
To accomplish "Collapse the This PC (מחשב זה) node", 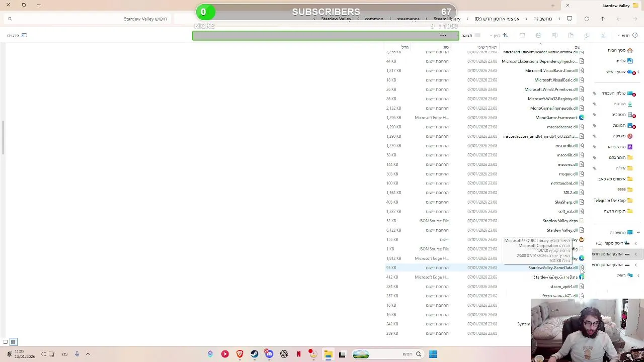I will click(x=638, y=232).
